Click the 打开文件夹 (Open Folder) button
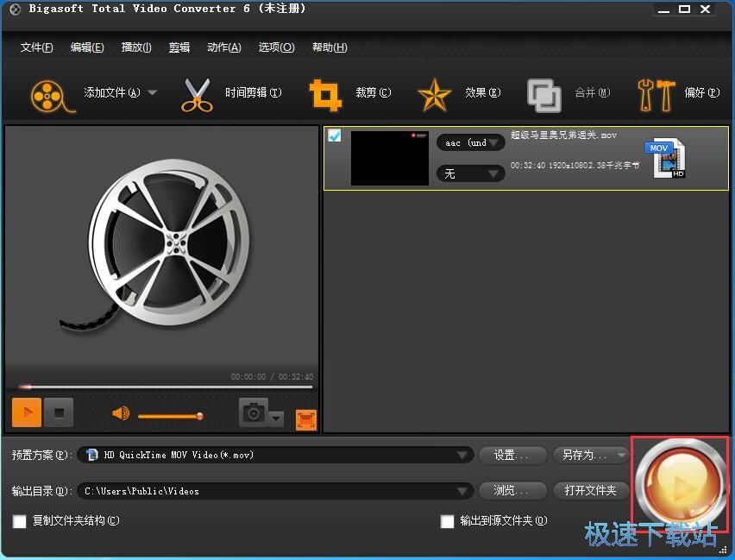The width and height of the screenshot is (735, 560). tap(591, 490)
